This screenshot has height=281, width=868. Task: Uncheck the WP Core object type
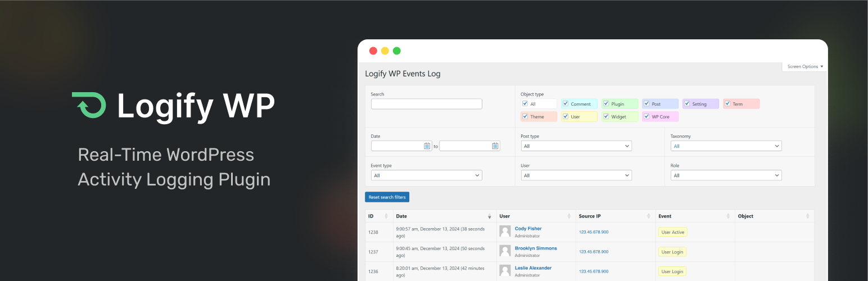point(647,116)
